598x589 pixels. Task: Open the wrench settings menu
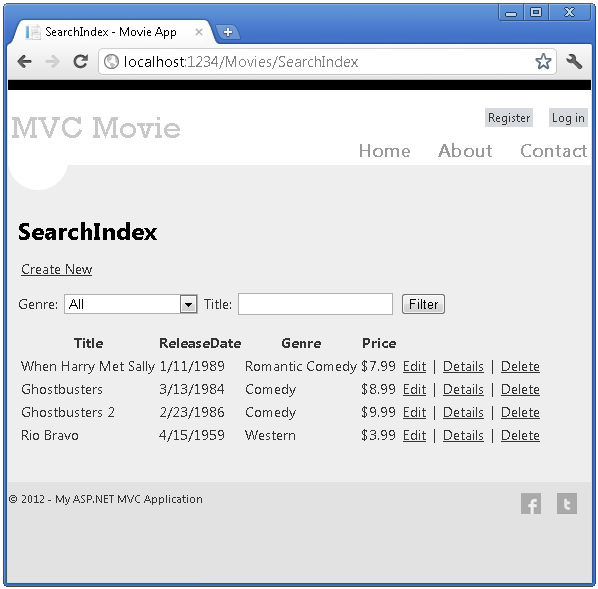tap(574, 61)
